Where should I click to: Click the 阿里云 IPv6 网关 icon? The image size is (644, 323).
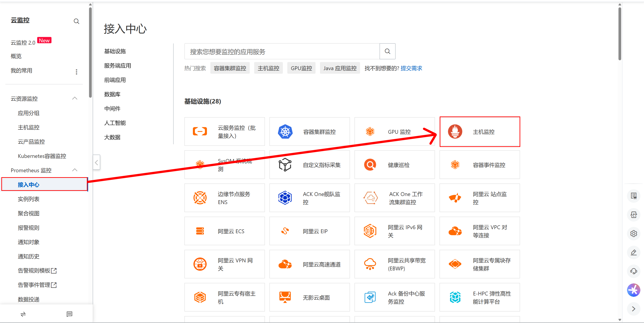coord(370,231)
